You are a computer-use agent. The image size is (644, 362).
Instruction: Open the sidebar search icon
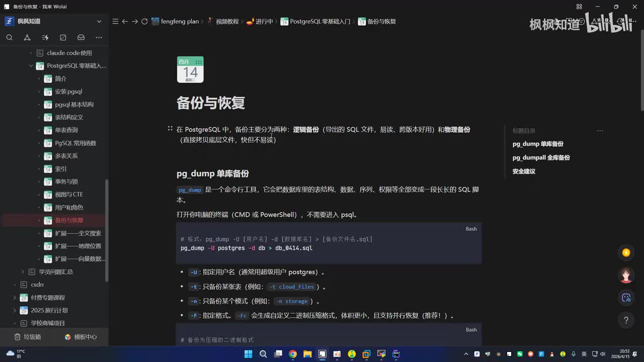pos(10,37)
